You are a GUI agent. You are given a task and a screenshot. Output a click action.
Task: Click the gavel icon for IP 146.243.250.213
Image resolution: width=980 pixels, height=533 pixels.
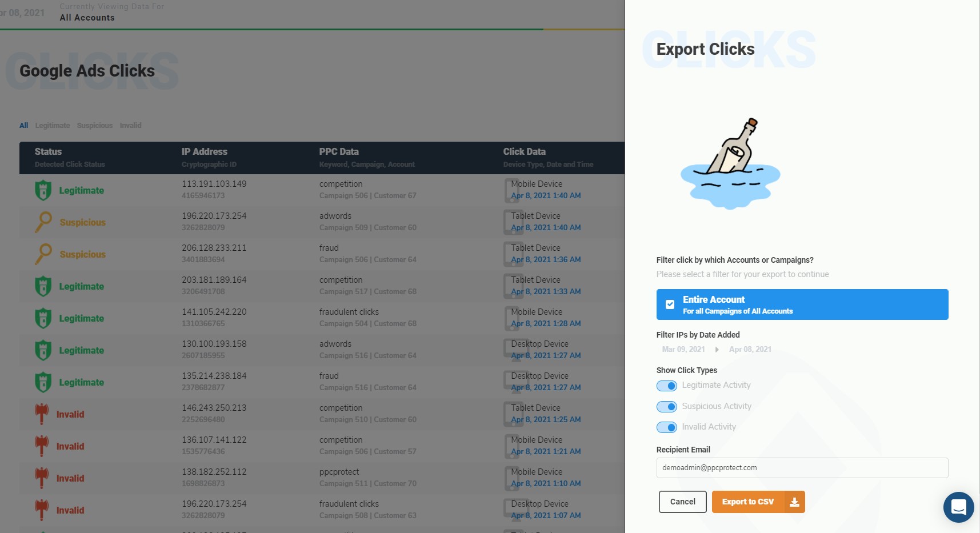pyautogui.click(x=42, y=414)
